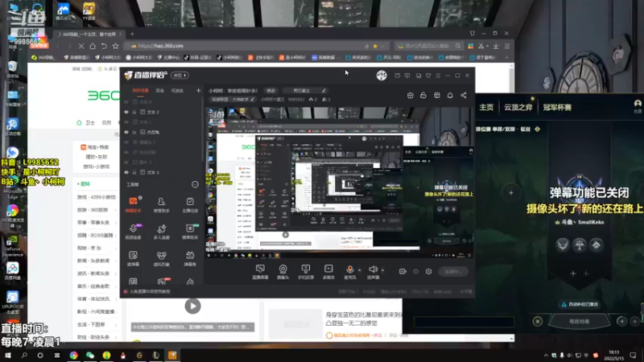Toggle lock on the 杰尼龟 layer
The image size is (644, 362).
[134, 132]
